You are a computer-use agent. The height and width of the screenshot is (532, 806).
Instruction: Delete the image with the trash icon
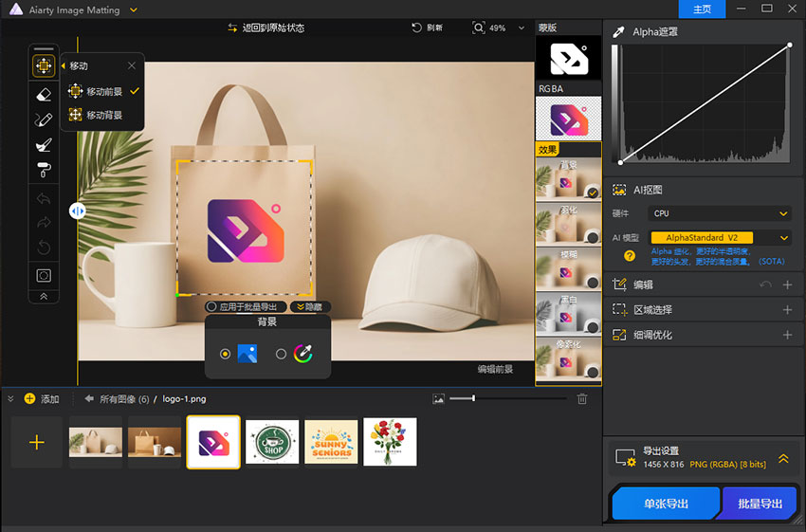[x=582, y=399]
